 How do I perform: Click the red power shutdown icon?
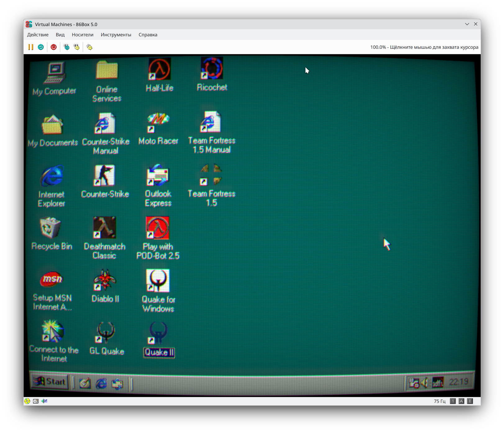pos(54,47)
